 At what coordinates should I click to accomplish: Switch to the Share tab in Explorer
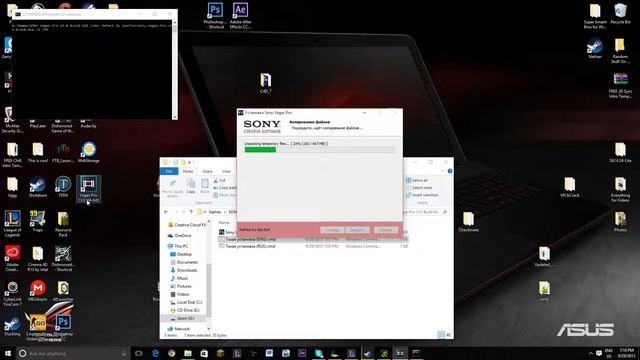[207, 171]
